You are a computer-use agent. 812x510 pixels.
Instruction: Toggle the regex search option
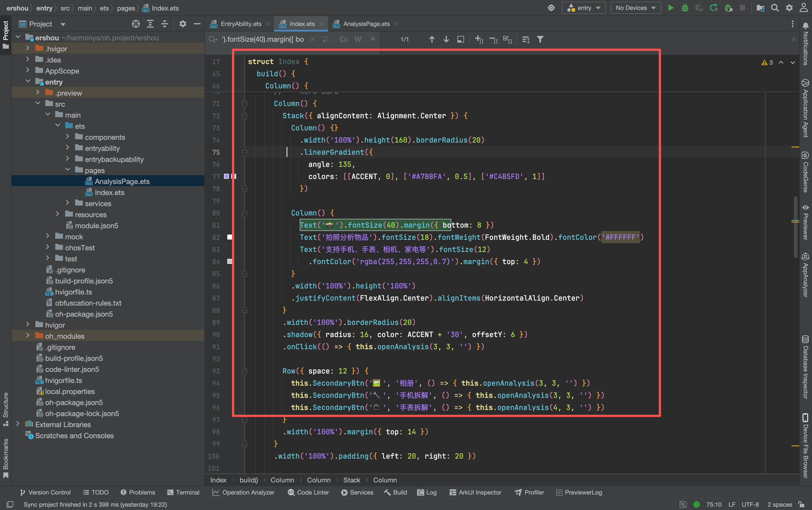[372, 40]
